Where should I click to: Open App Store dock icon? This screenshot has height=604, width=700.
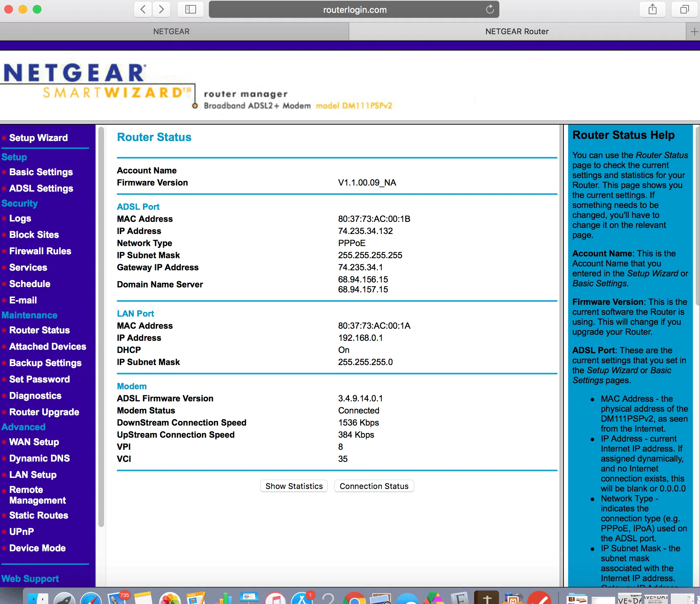coord(302,599)
